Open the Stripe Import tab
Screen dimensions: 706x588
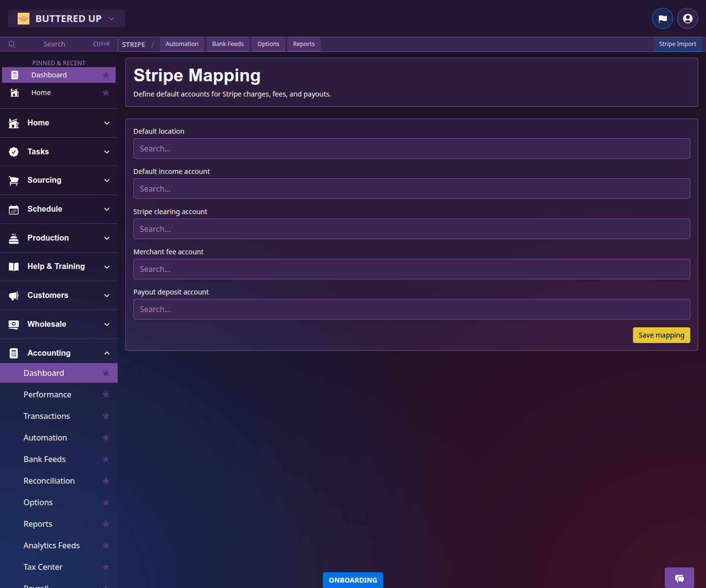(678, 44)
